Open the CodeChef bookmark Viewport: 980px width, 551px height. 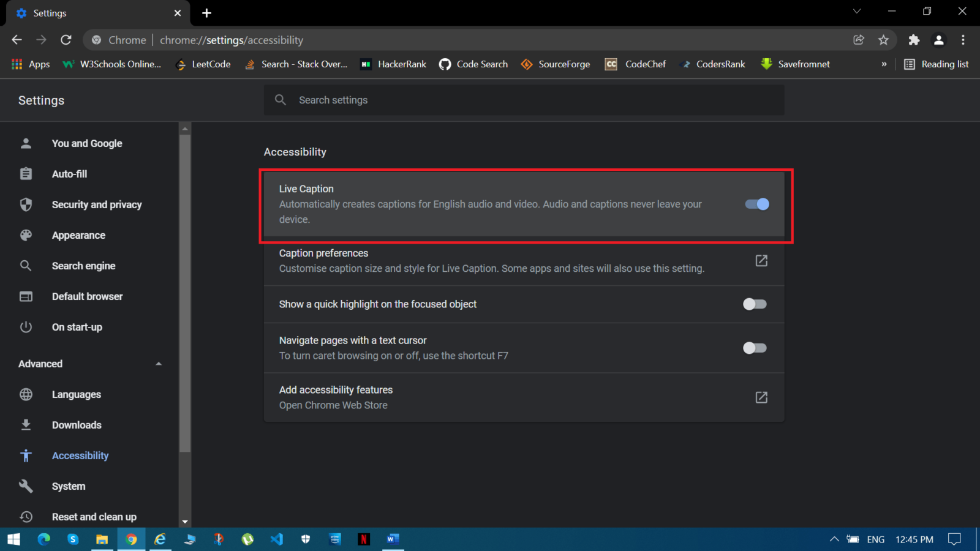coord(636,64)
